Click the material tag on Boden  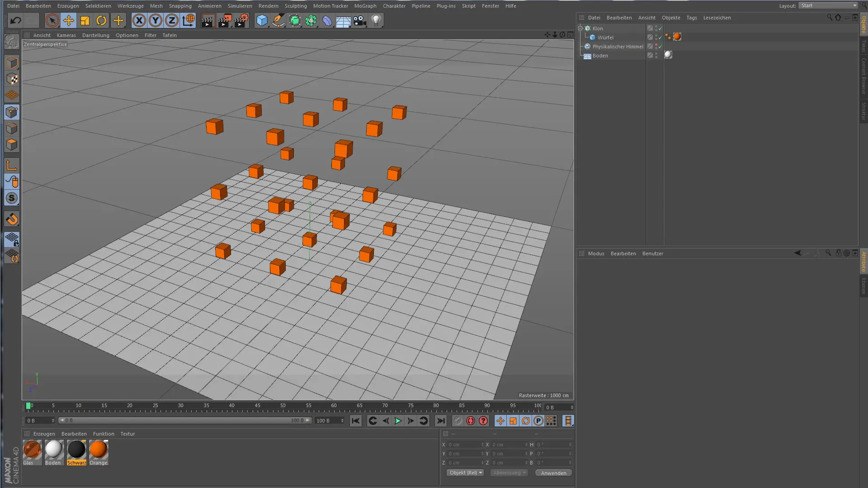pyautogui.click(x=668, y=55)
